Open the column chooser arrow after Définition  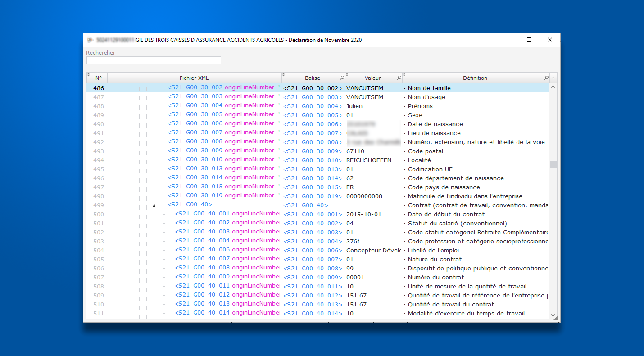pos(553,78)
